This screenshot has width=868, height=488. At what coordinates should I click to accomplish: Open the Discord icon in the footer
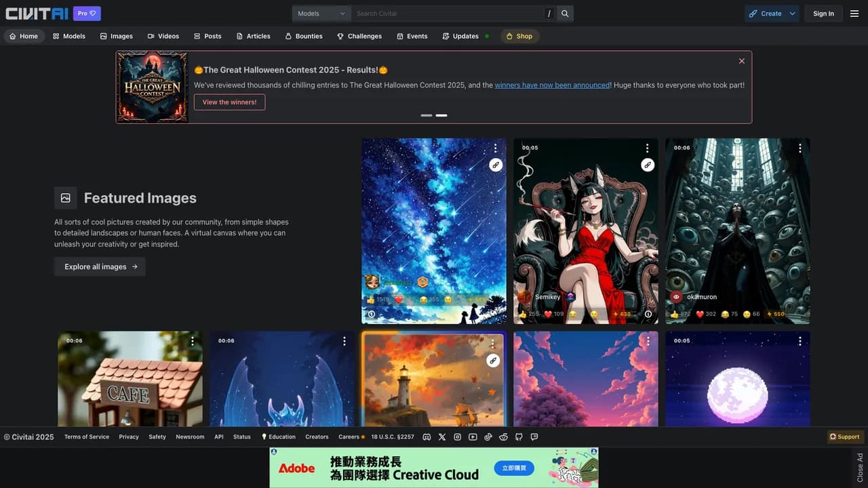[x=427, y=437]
